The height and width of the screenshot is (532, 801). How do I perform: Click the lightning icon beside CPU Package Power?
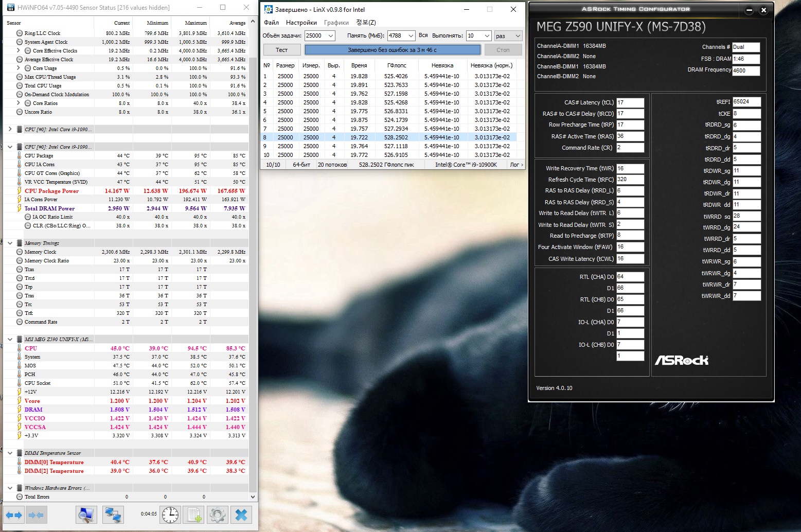(20, 191)
